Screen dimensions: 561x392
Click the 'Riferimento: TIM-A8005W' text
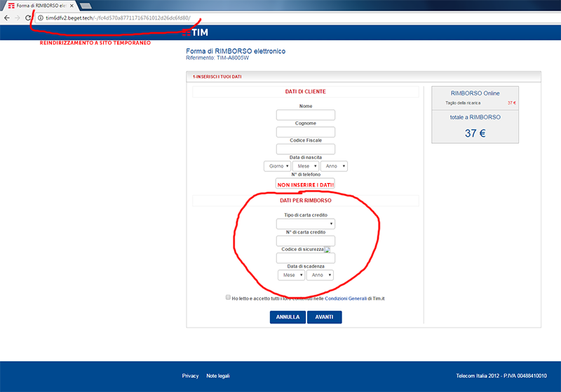click(x=217, y=58)
